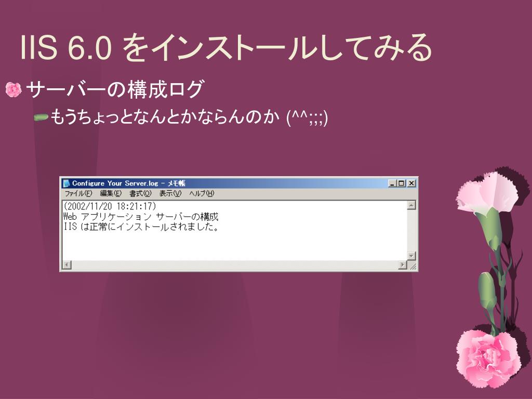Click the Notepad icon in the title bar
The width and height of the screenshot is (532, 399).
(x=66, y=183)
